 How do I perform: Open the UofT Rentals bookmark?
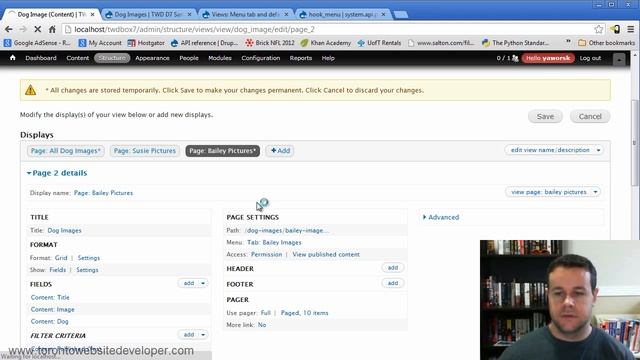[379, 43]
